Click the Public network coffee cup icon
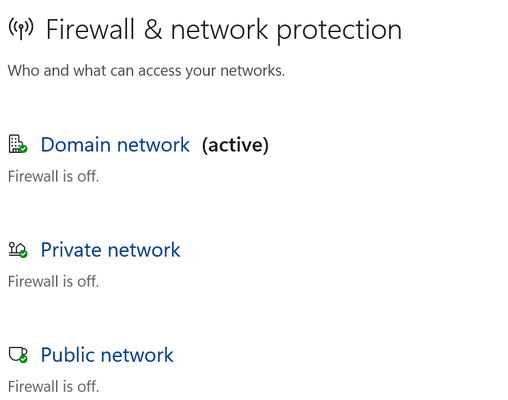Viewport: 508px width, 400px height. [x=18, y=355]
